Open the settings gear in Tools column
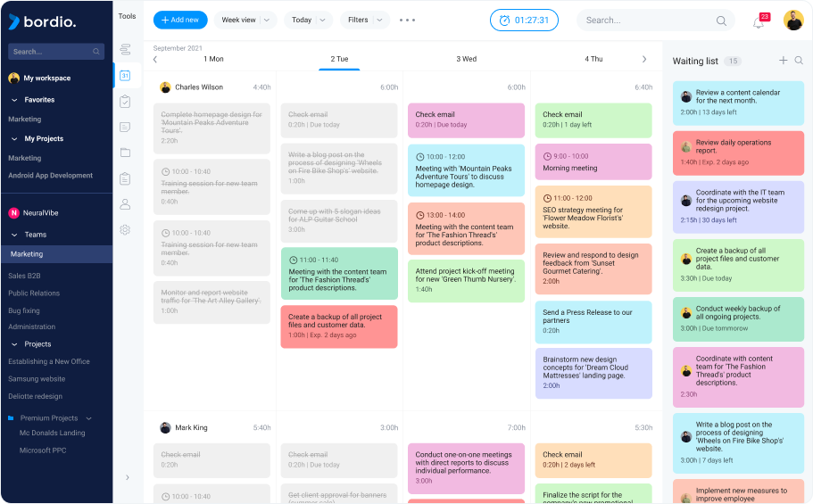This screenshot has height=504, width=813. point(125,230)
